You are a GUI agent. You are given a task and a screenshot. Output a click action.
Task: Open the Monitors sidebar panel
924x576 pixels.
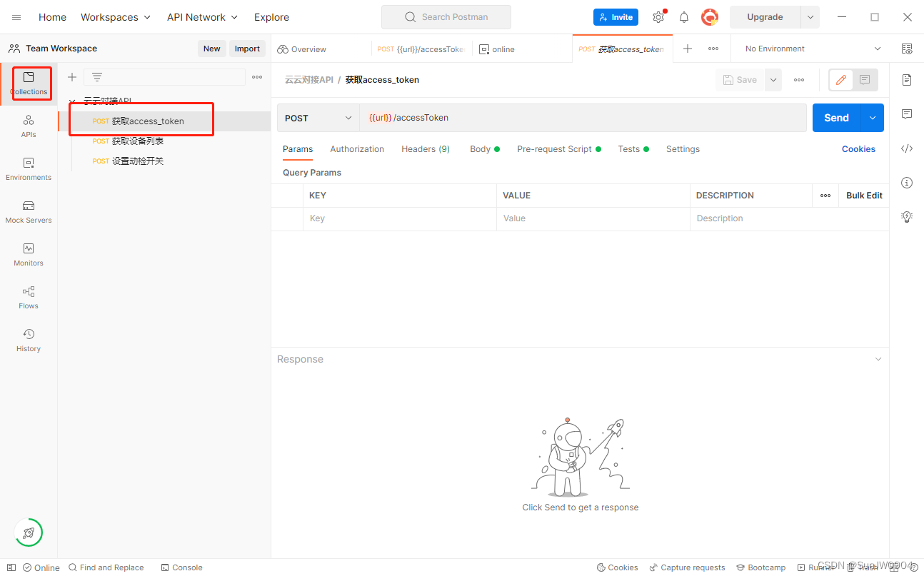click(x=29, y=255)
